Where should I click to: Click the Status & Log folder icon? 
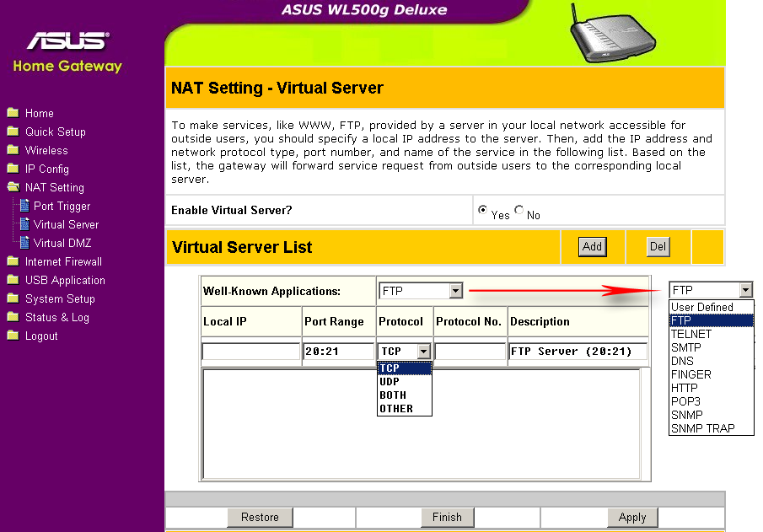[x=13, y=317]
